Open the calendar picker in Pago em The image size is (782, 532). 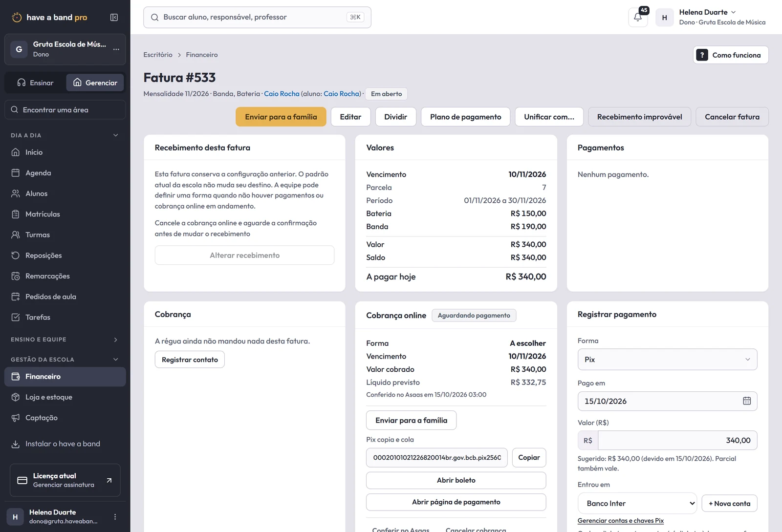pyautogui.click(x=747, y=401)
